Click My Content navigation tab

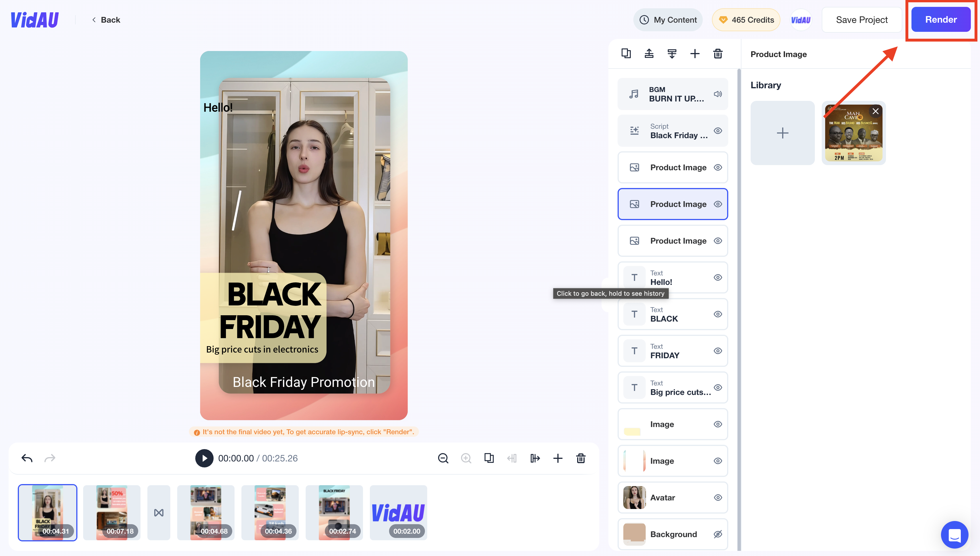pyautogui.click(x=668, y=19)
